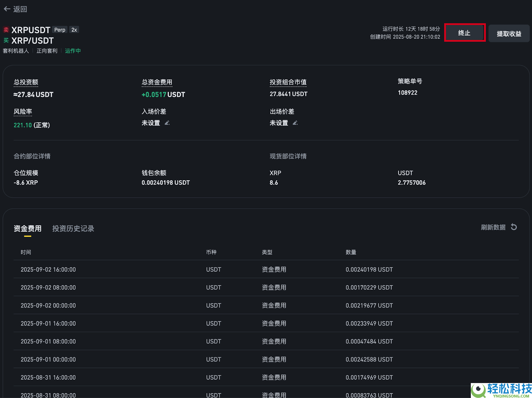Edit 入场价差 using the pencil icon
Screen dimensions: 532x398
[x=167, y=123]
